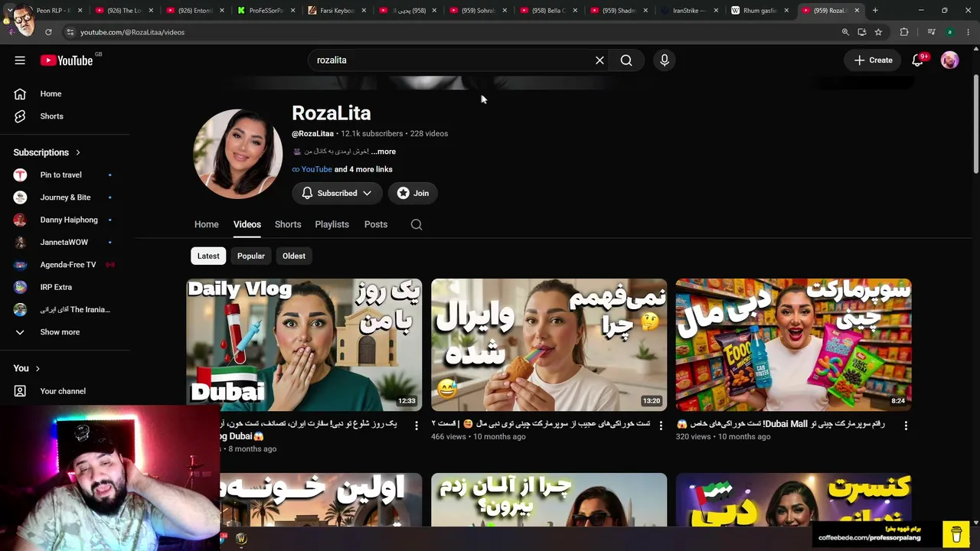980x551 pixels.
Task: Switch to the channel Home tab
Action: click(x=207, y=224)
